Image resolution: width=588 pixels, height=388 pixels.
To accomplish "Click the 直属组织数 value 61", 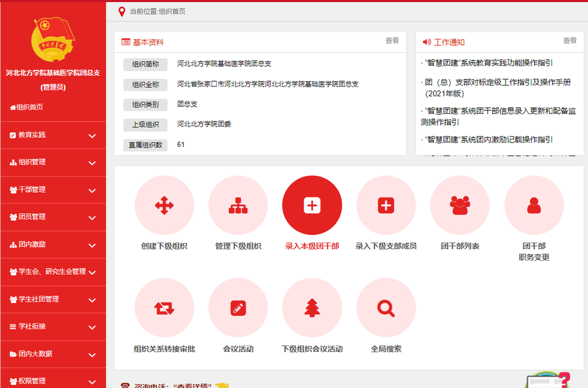I will [181, 144].
